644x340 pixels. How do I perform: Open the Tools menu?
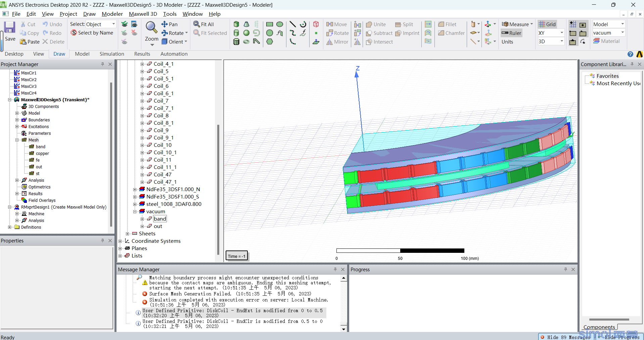(x=170, y=14)
